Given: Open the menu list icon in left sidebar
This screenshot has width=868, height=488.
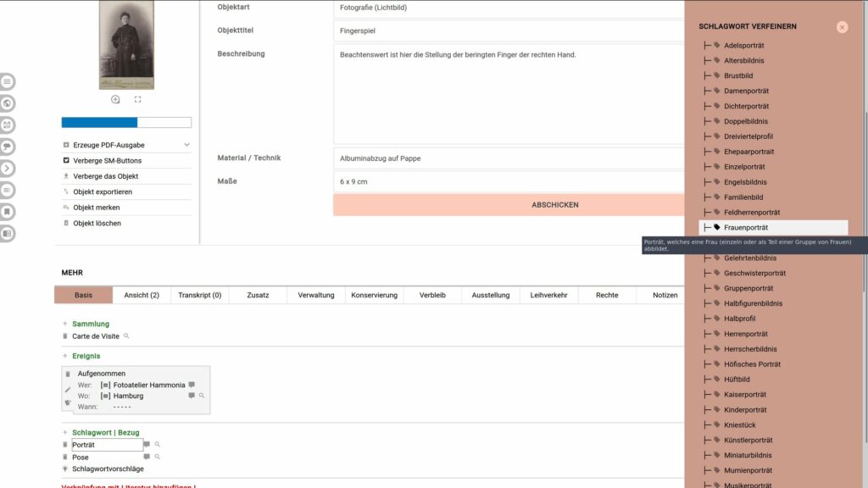Looking at the screenshot, I should click(7, 82).
